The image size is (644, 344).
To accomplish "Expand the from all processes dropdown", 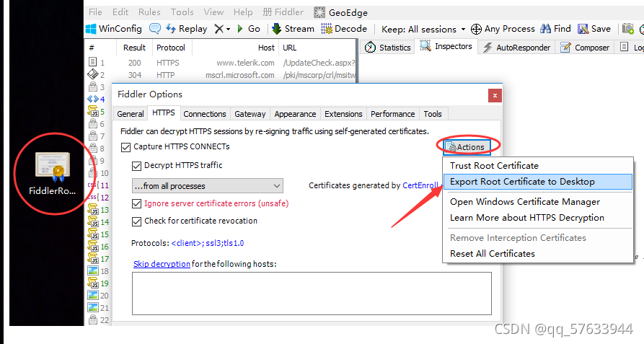I will pyautogui.click(x=208, y=186).
